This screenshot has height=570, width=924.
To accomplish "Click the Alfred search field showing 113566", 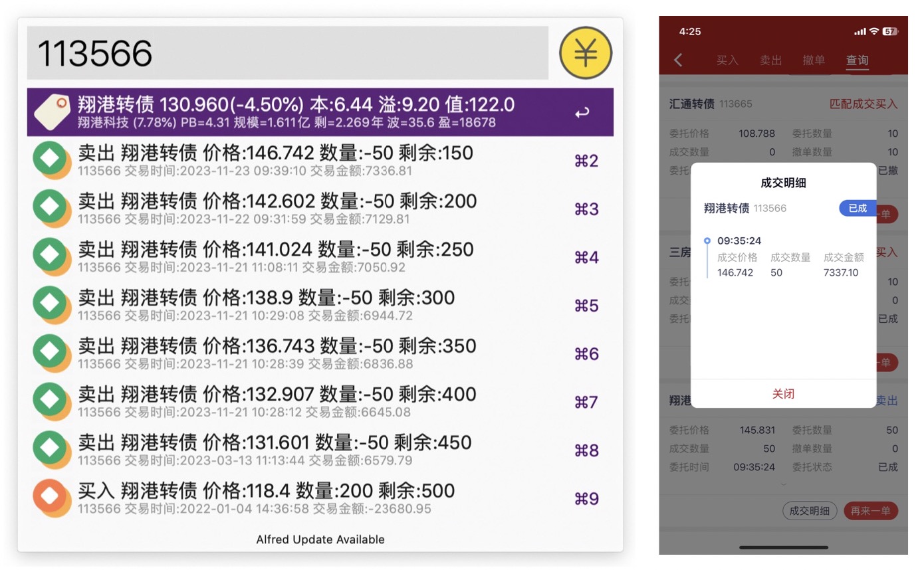I will (x=287, y=53).
